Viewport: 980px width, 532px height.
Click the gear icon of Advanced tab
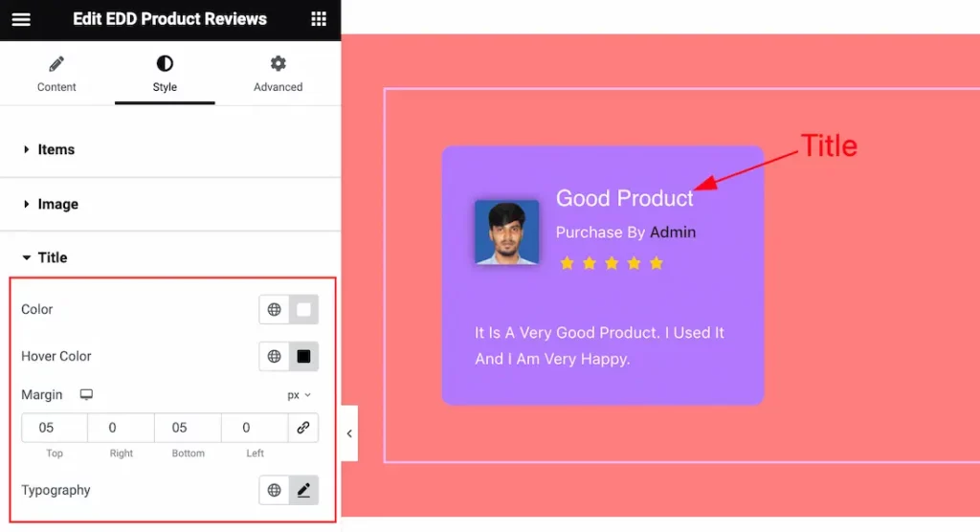(x=278, y=64)
